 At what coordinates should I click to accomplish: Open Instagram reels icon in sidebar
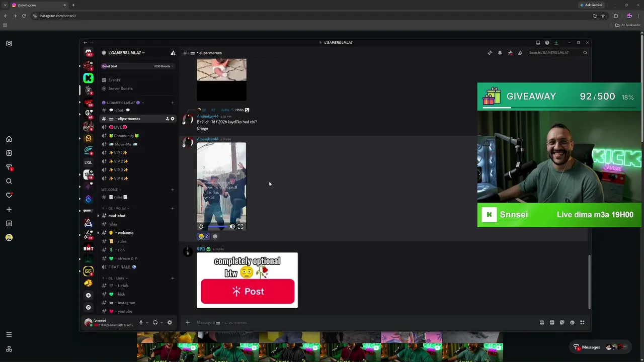(x=9, y=153)
